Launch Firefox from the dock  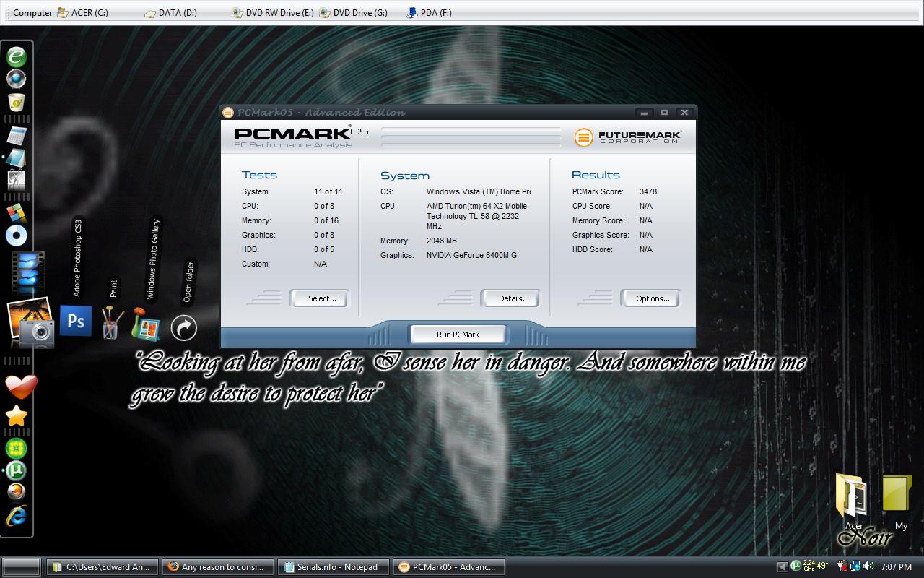point(16,492)
